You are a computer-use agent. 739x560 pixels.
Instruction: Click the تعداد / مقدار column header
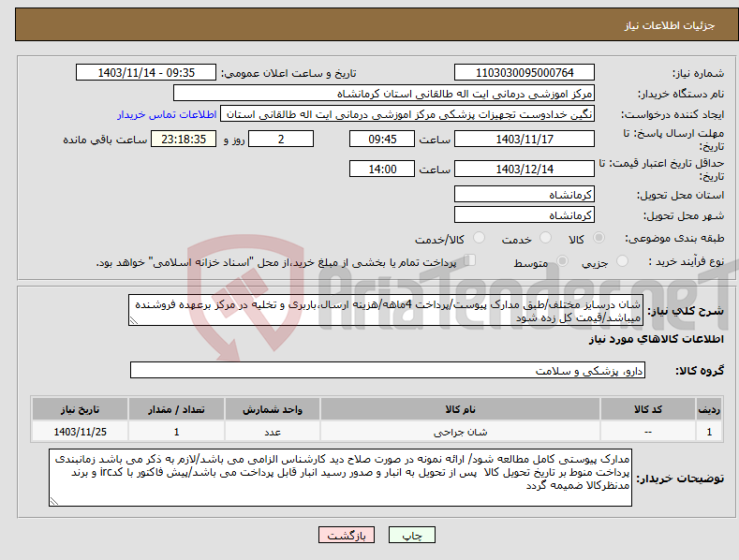176,409
